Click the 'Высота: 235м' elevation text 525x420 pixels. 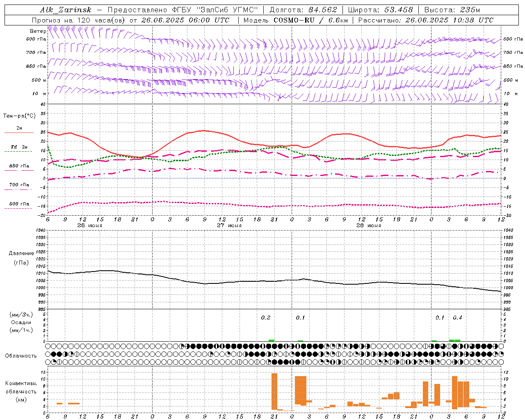452,10
